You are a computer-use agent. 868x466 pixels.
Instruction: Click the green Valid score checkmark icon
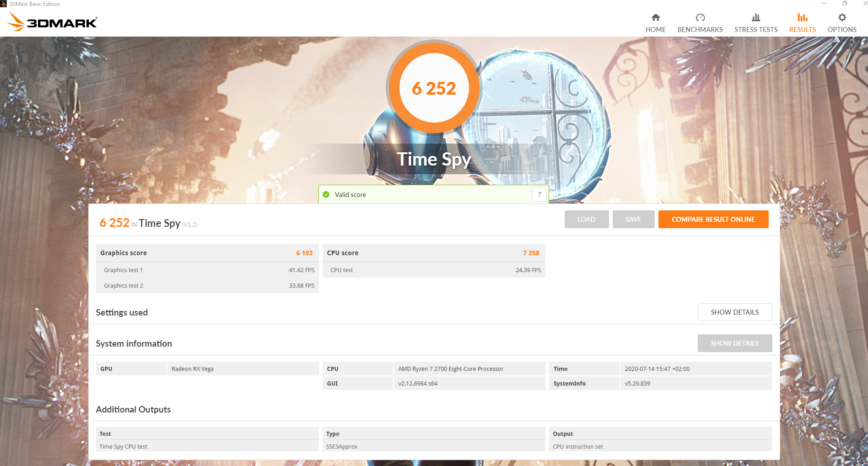[326, 194]
